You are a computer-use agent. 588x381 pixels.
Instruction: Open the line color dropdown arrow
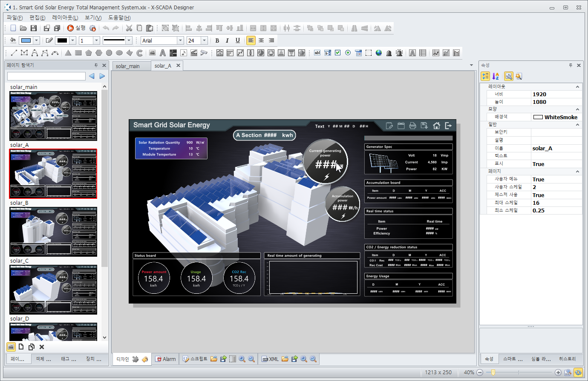[x=73, y=40]
